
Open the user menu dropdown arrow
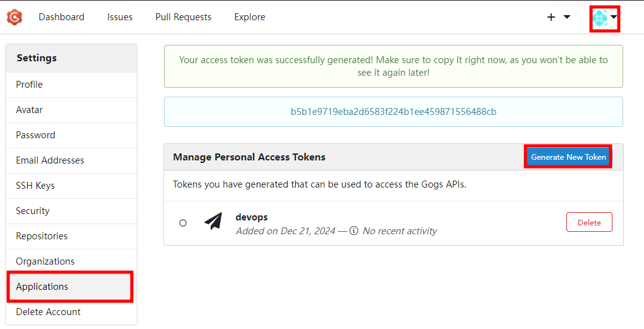[614, 17]
